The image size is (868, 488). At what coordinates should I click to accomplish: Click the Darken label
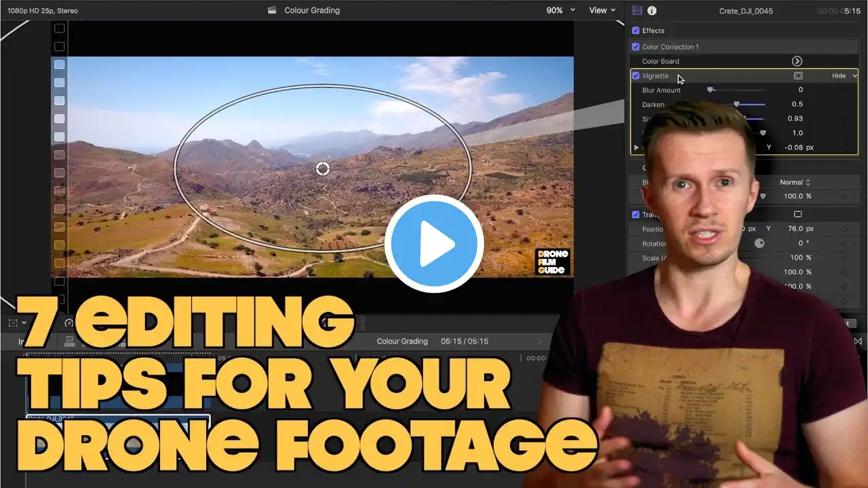tap(653, 105)
